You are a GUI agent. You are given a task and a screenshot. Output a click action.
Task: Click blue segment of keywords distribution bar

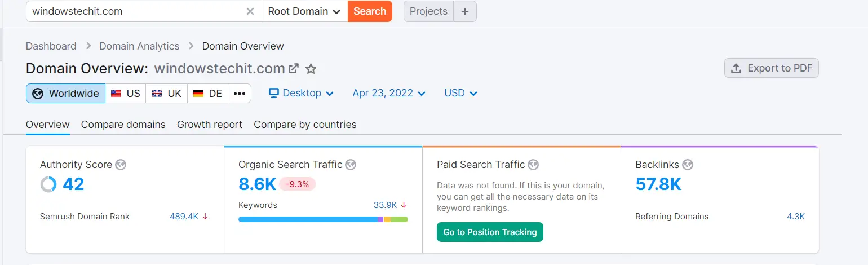(x=308, y=219)
